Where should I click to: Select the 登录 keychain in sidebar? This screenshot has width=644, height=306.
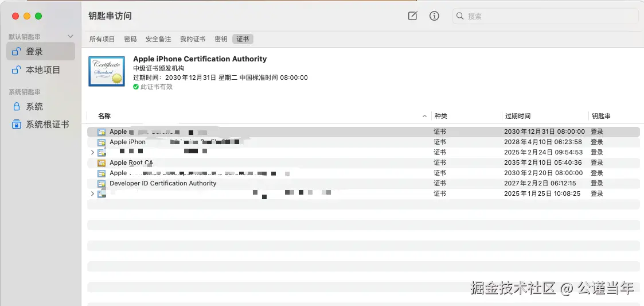click(x=41, y=52)
